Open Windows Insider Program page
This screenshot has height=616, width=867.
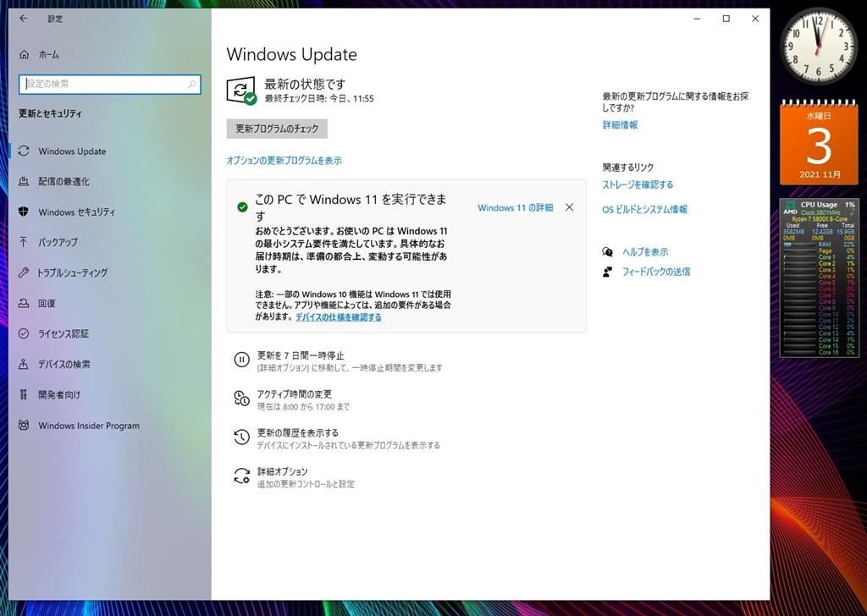pyautogui.click(x=89, y=426)
